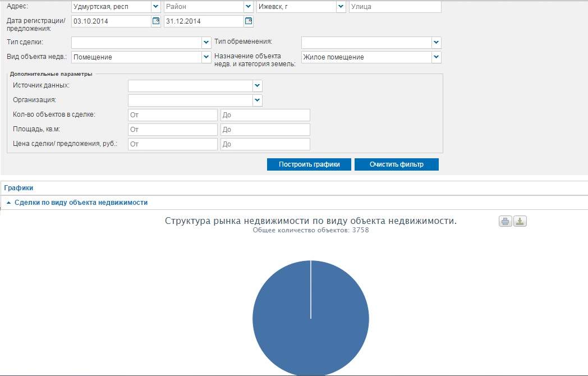Focus Кол-во объектов в сделке До field
This screenshot has height=376, width=588.
265,115
